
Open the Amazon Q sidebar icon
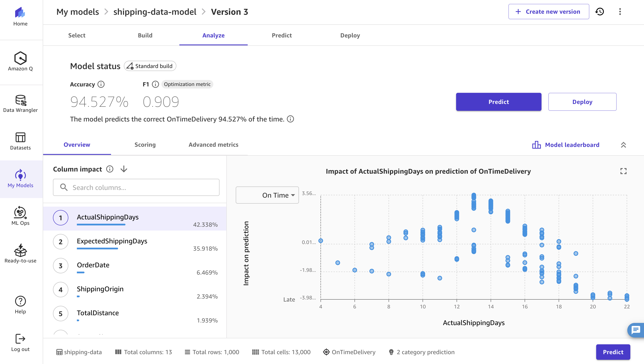(x=20, y=58)
